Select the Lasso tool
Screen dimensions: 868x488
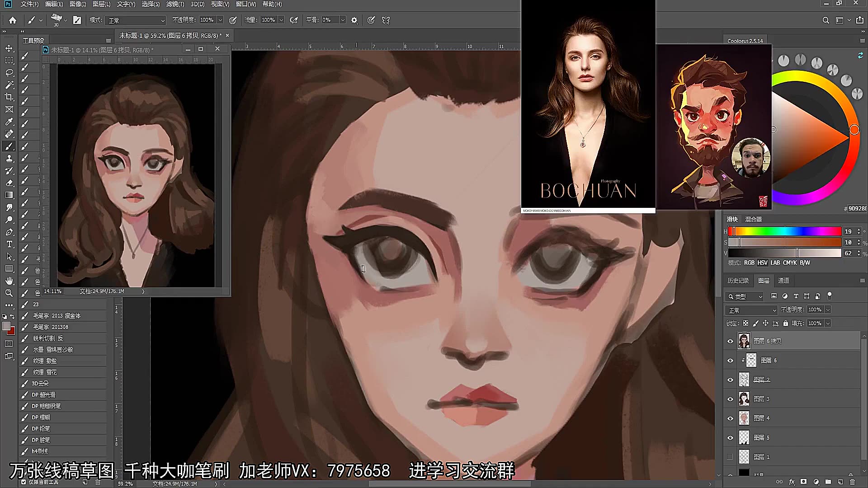9,73
